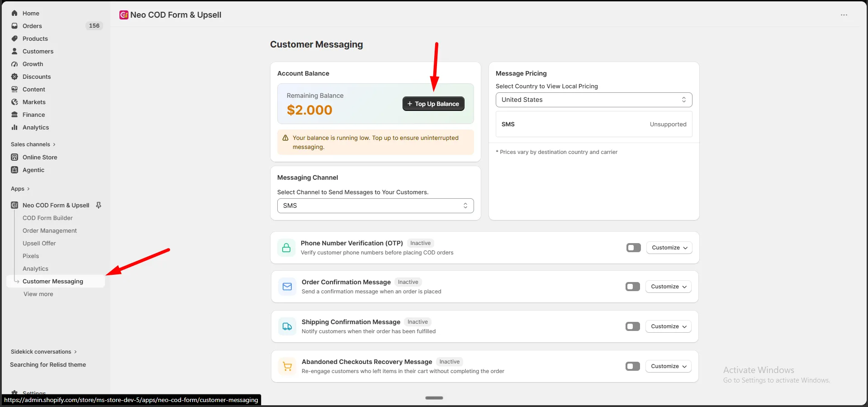This screenshot has height=407, width=868.
Task: Click the Products tag icon
Action: [x=14, y=38]
